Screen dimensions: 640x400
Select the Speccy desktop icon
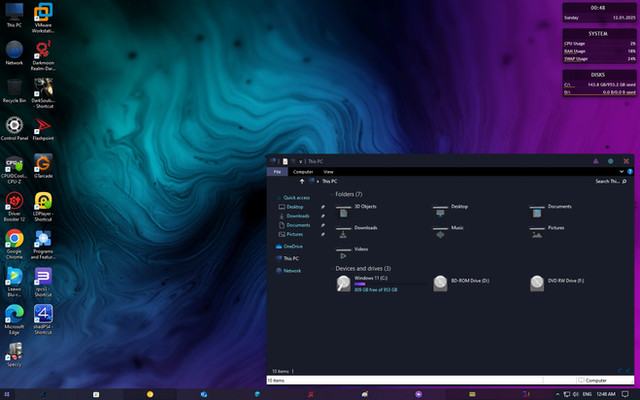pyautogui.click(x=14, y=354)
